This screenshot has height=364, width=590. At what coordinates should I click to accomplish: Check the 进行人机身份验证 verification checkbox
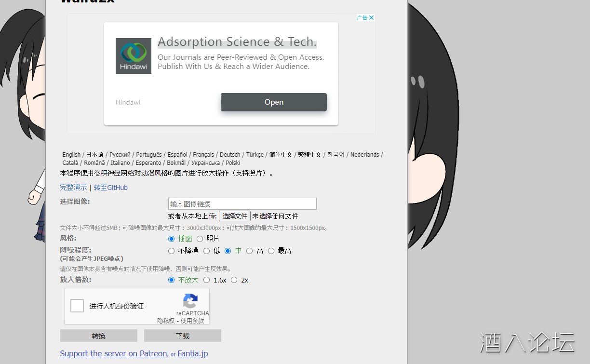pyautogui.click(x=77, y=305)
